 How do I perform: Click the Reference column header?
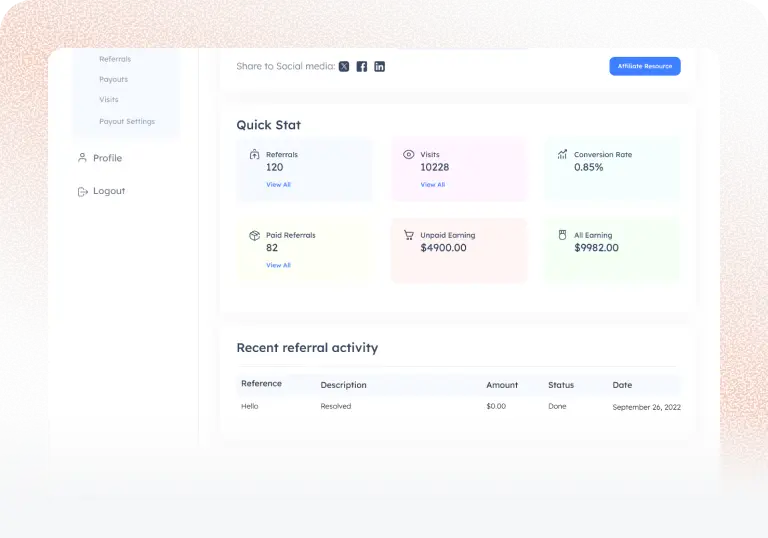coord(261,383)
